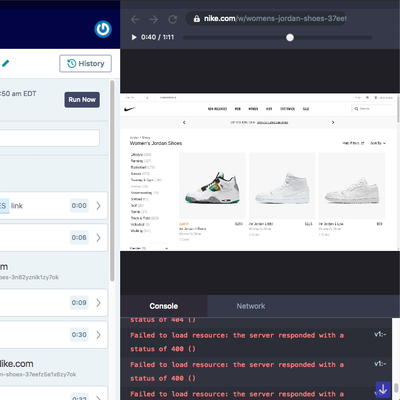Click the empty input field under Run Now
This screenshot has width=400, height=400.
[x=49, y=138]
